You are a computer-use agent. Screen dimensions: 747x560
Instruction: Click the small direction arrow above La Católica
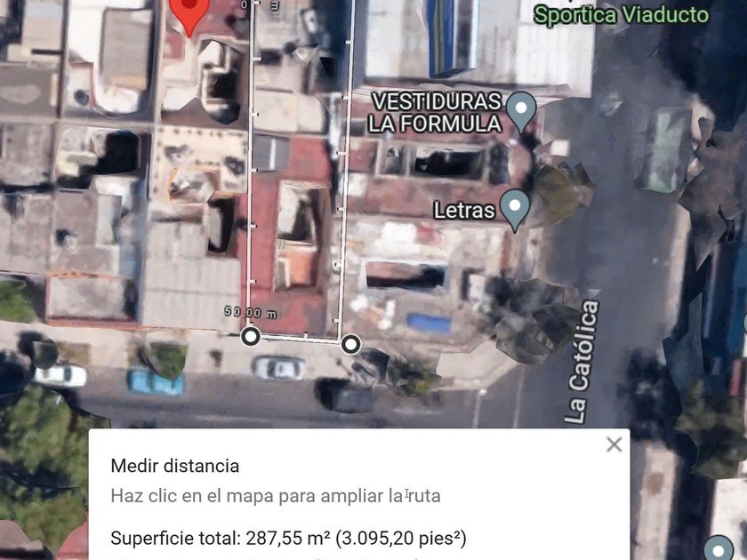594,292
